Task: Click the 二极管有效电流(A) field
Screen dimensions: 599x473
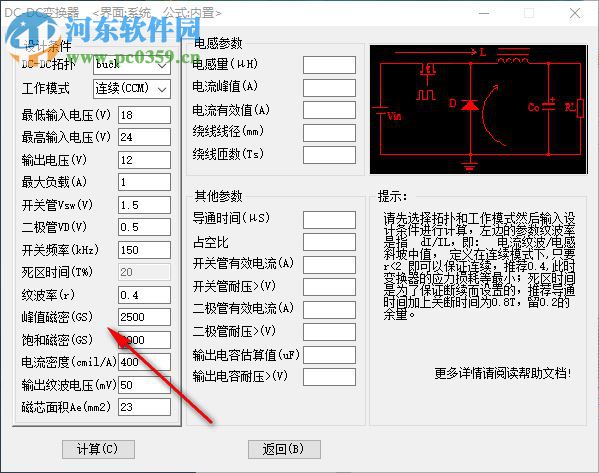Action: point(329,310)
